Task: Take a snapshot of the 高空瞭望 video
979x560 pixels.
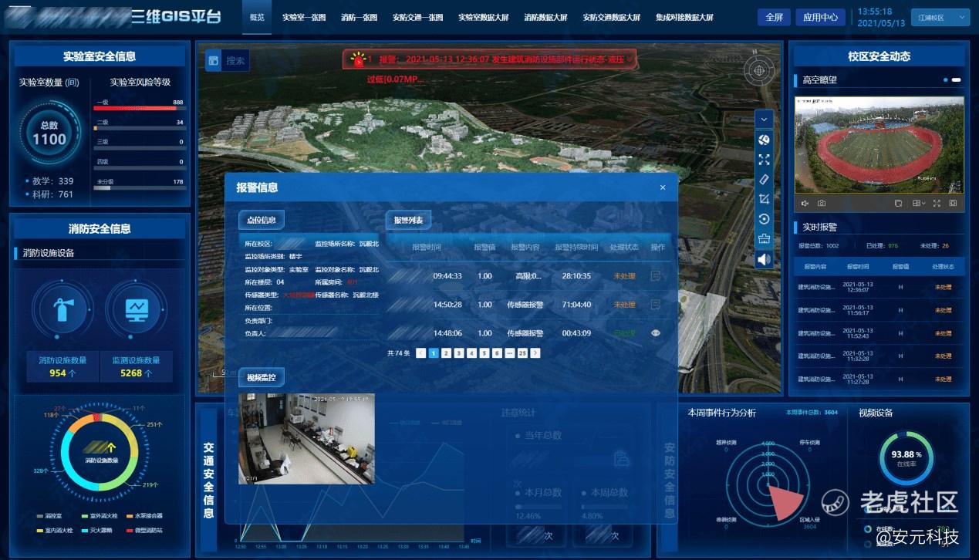Action: click(822, 203)
